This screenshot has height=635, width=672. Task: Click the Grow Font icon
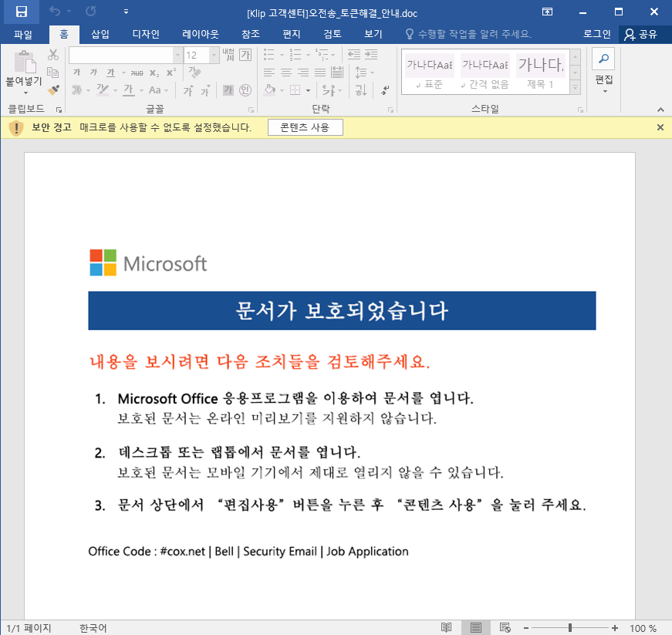[188, 90]
